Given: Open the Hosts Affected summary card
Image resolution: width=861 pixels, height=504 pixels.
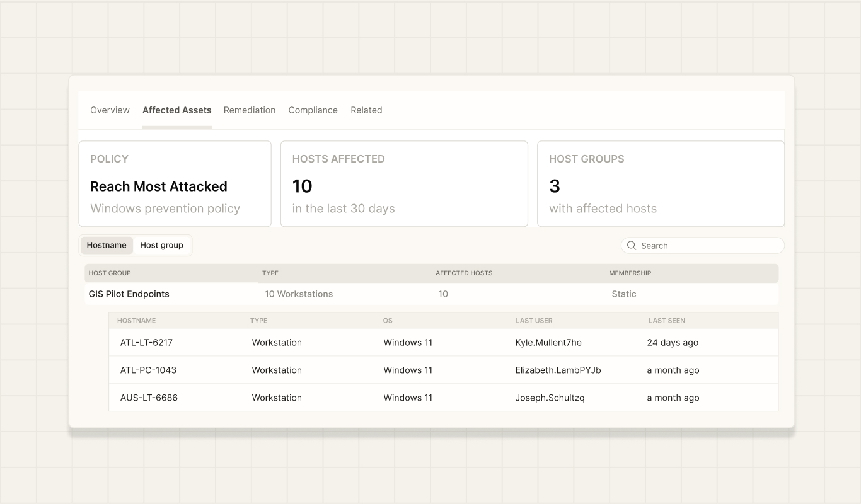Looking at the screenshot, I should pyautogui.click(x=404, y=184).
